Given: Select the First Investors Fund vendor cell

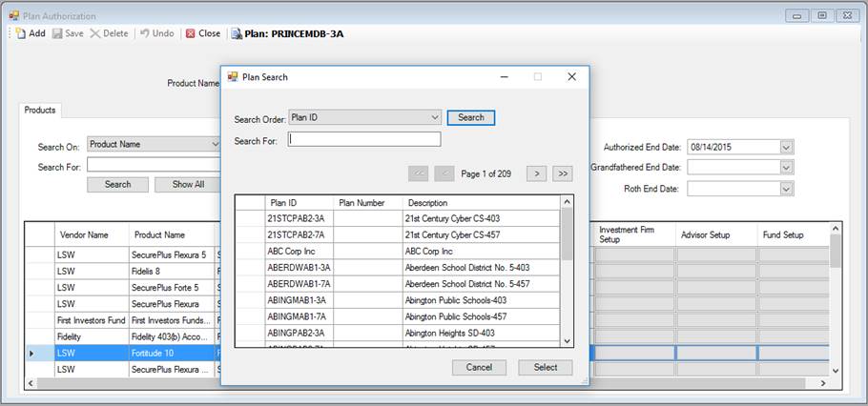Looking at the screenshot, I should (92, 320).
